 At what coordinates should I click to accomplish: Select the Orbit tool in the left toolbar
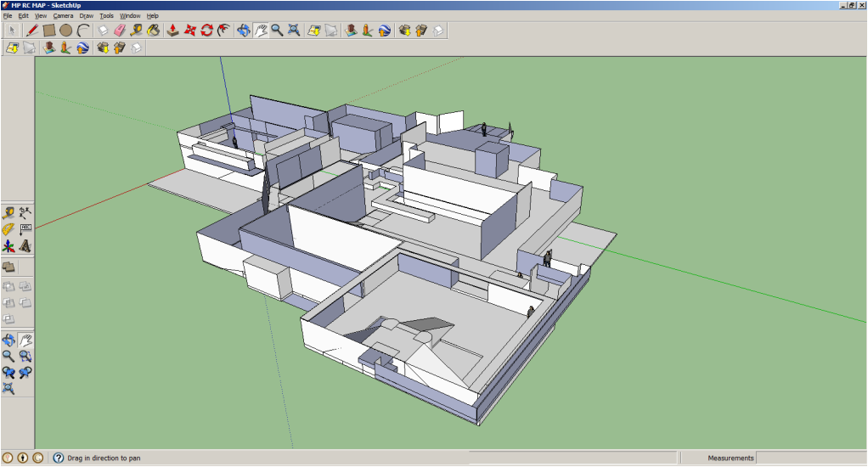click(x=8, y=340)
